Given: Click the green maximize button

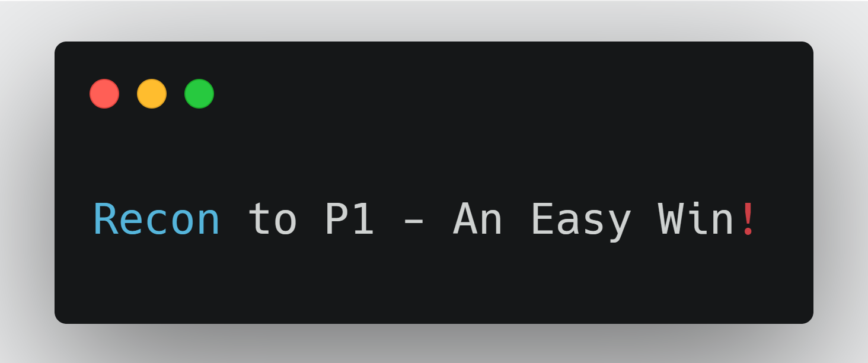Looking at the screenshot, I should [x=199, y=94].
